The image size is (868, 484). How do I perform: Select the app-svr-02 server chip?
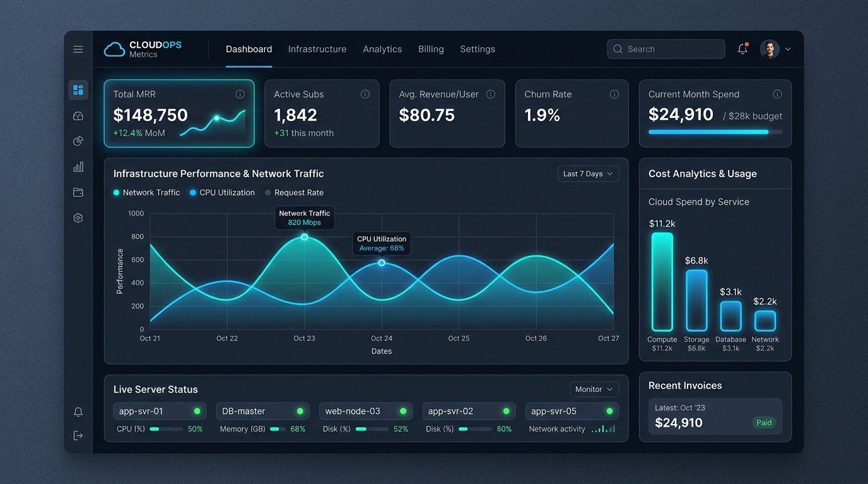[469, 411]
